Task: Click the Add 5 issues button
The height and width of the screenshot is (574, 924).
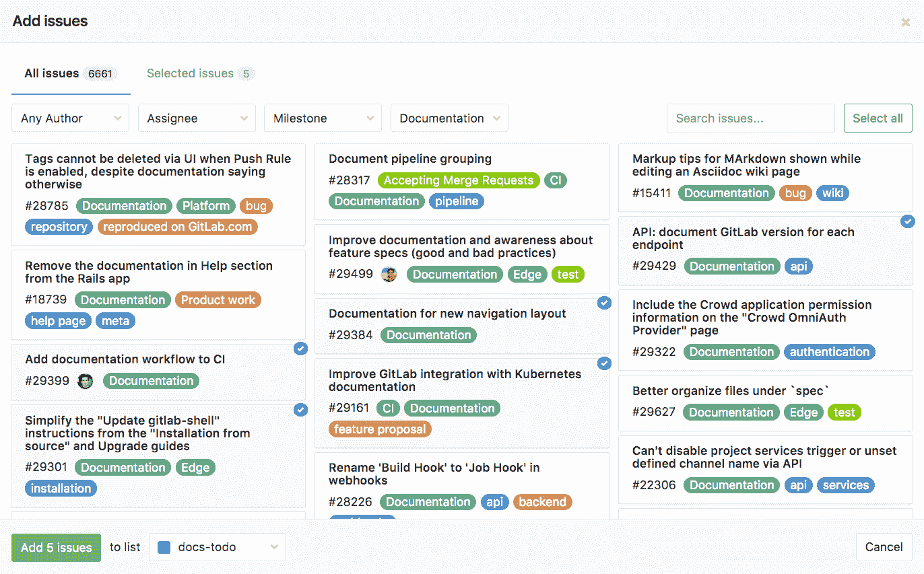Action: [56, 548]
